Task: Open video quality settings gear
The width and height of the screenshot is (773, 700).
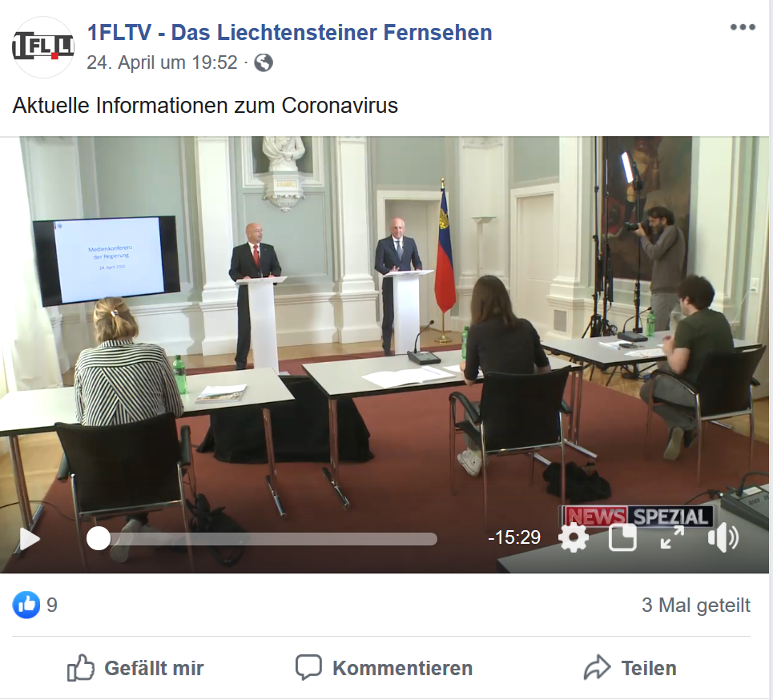Action: (574, 538)
